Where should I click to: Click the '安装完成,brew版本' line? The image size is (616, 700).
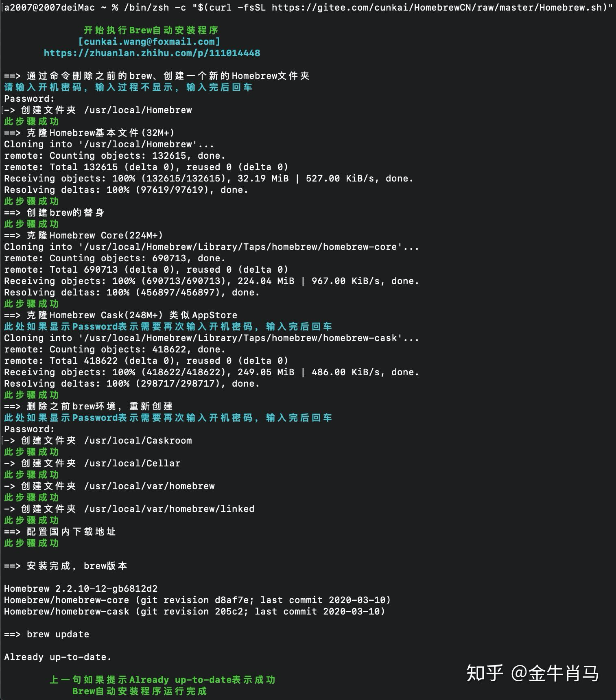66,566
